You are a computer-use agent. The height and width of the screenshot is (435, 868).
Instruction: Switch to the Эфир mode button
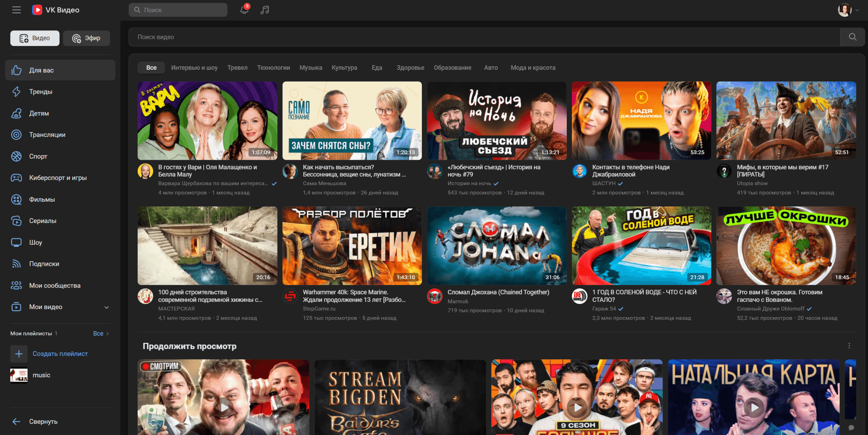[86, 38]
